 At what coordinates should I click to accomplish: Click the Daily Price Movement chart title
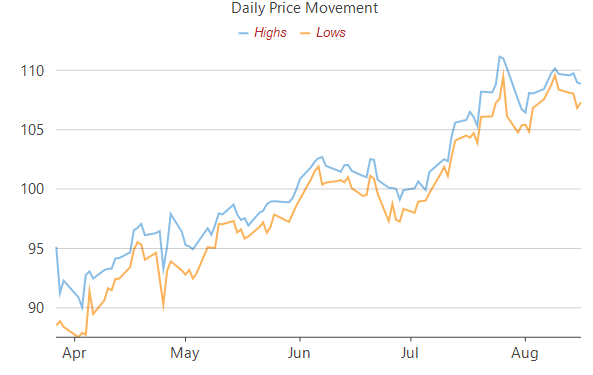[304, 8]
